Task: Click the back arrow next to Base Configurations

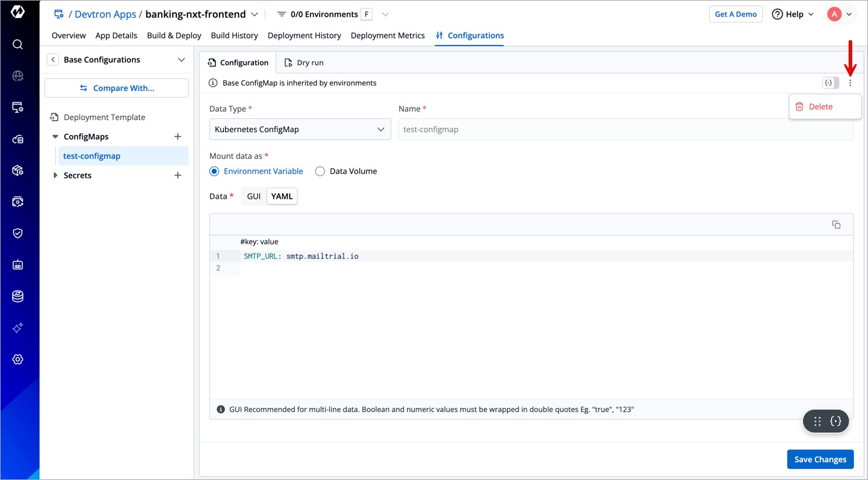Action: (53, 59)
